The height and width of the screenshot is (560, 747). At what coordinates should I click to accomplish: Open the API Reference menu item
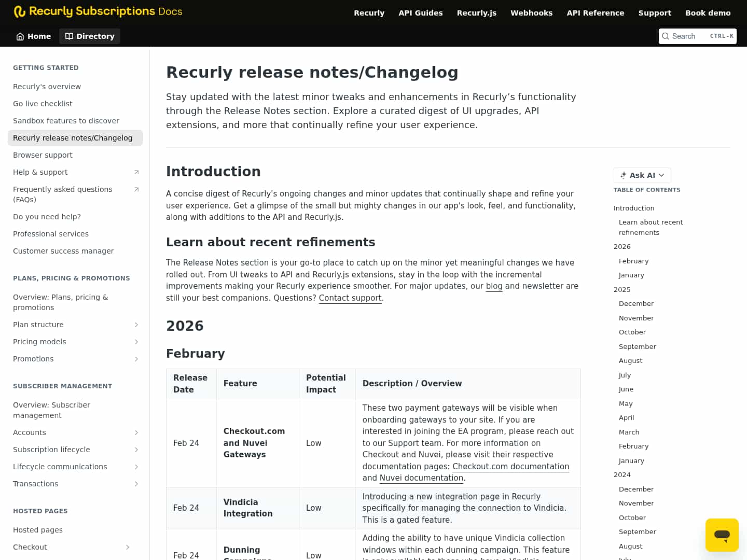596,12
